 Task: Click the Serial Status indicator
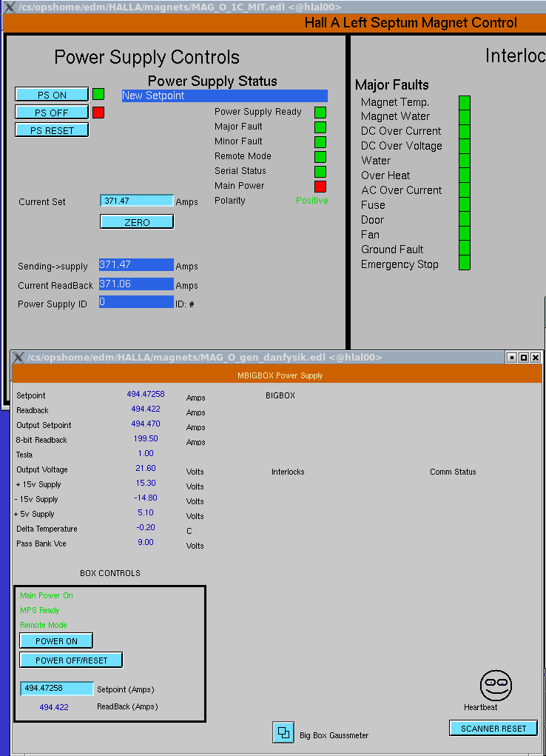[x=320, y=172]
